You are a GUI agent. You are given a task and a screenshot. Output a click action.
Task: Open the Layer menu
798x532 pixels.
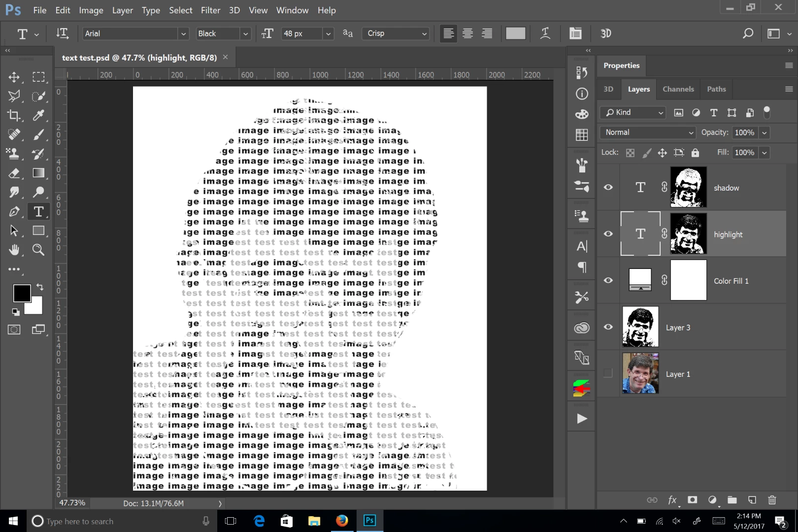[122, 10]
